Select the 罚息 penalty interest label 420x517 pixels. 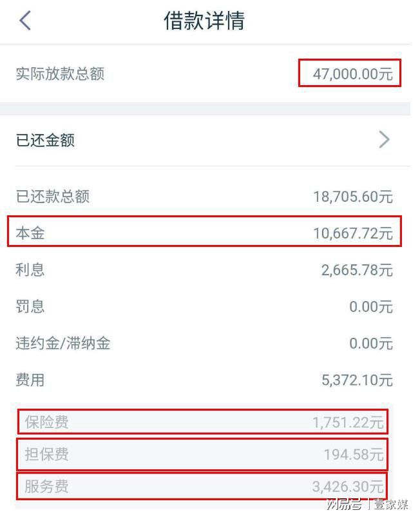pos(30,306)
